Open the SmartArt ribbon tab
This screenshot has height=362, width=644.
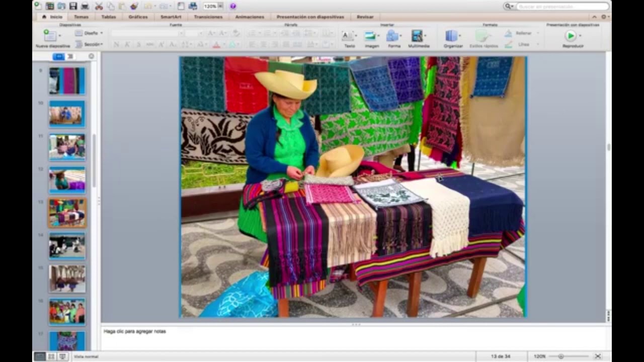click(x=171, y=17)
